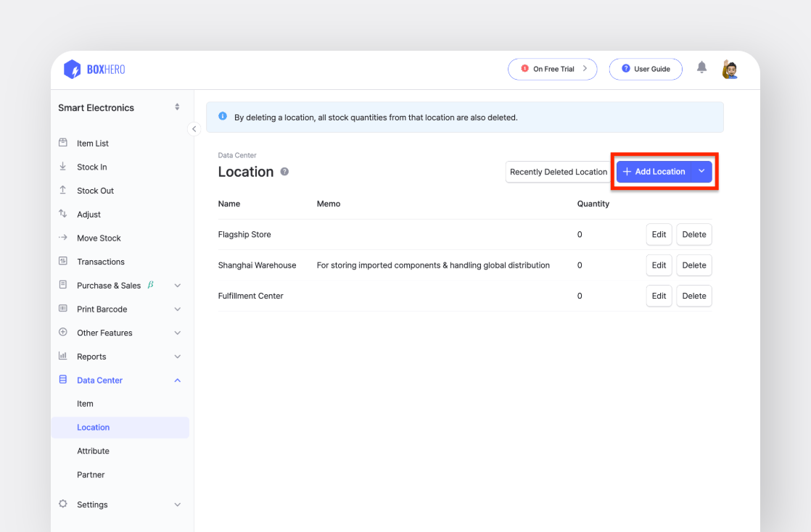This screenshot has width=811, height=532.
Task: Switch to the Attribute section
Action: (93, 451)
